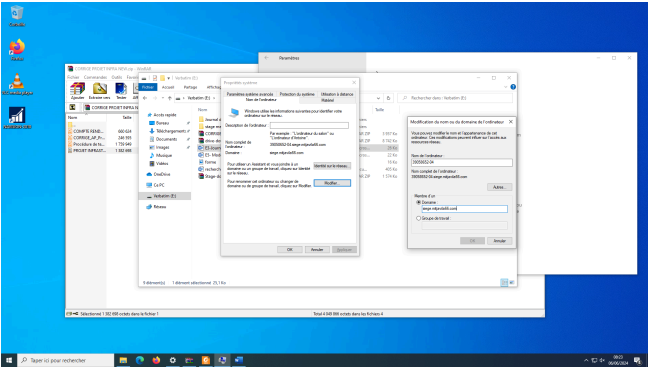Screen dimensions: 651x369
Task: Open Musique in navigation pane
Action: (x=164, y=155)
